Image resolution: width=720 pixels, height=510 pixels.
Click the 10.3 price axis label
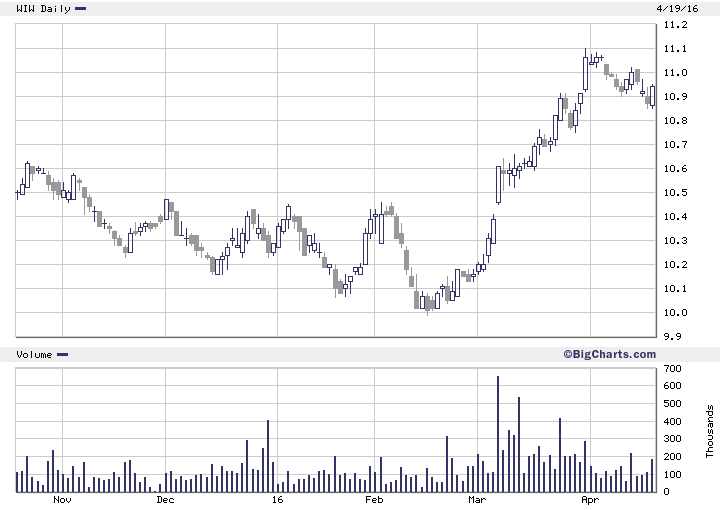pyautogui.click(x=675, y=241)
